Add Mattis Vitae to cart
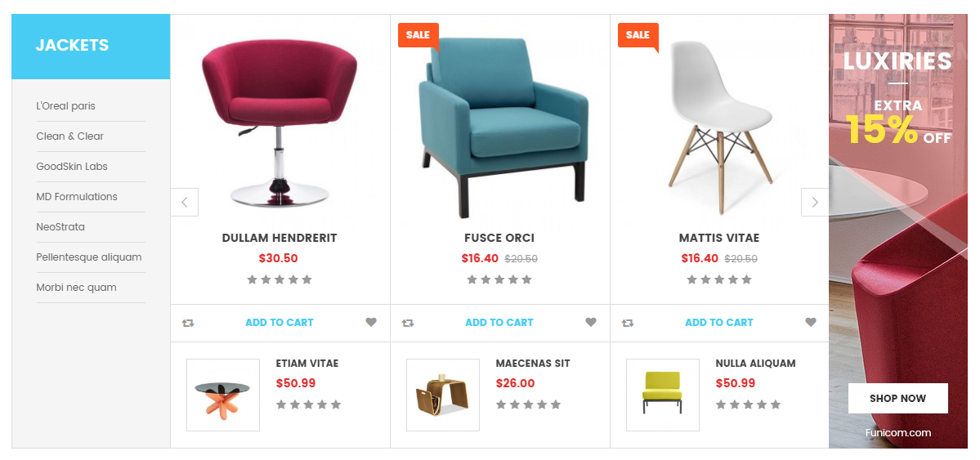The height and width of the screenshot is (460, 980). (x=719, y=323)
